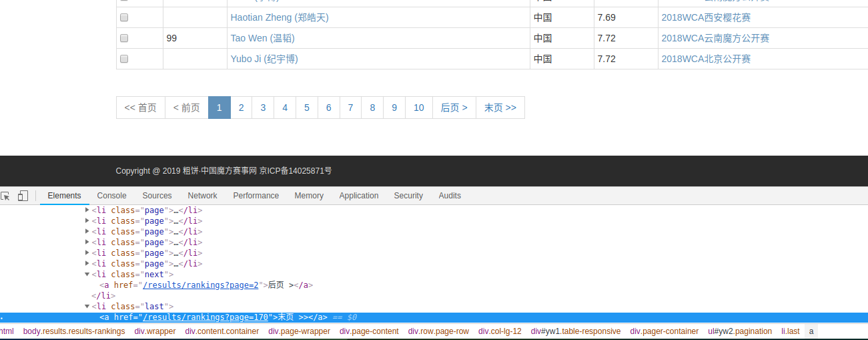868x340 pixels.
Task: Open Yubo Ji competitor link
Action: [x=264, y=59]
